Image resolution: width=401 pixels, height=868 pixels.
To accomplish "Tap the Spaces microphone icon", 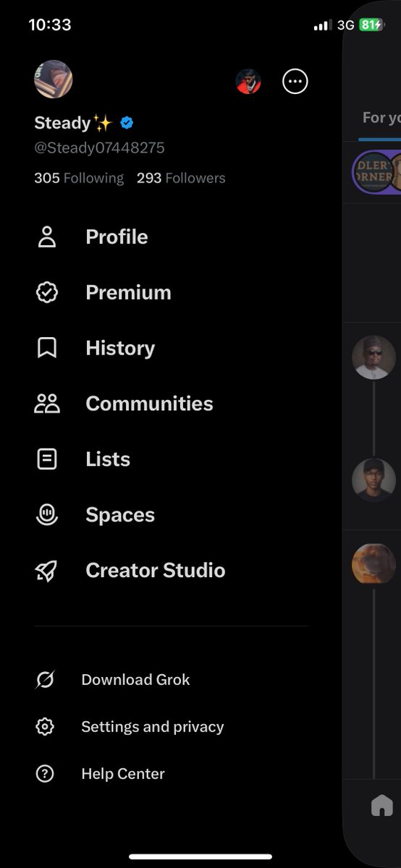I will (x=47, y=514).
